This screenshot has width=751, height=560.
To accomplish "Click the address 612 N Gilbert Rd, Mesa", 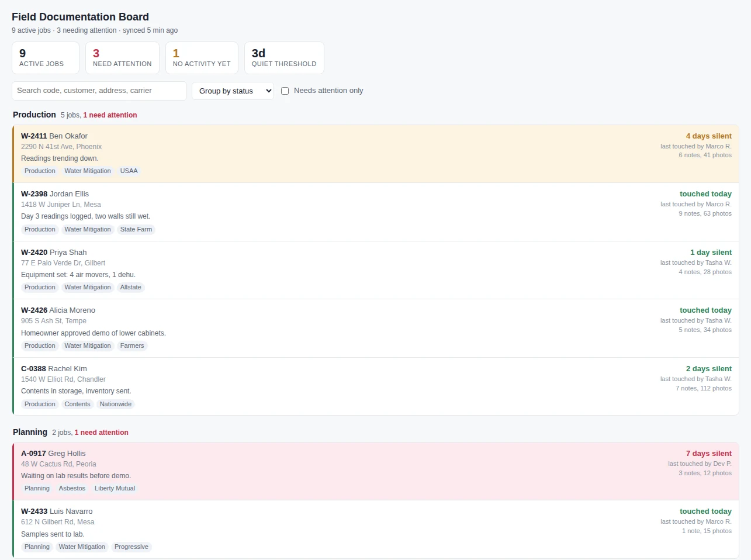I will pos(57,522).
